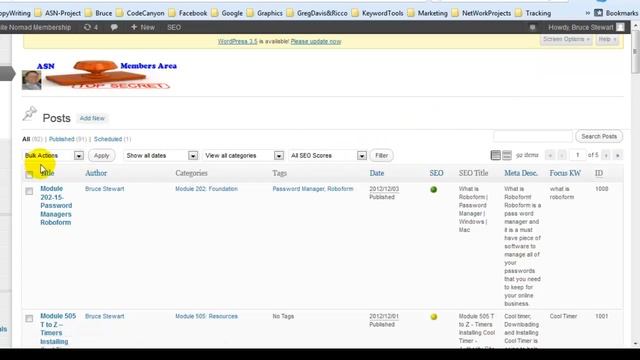
Task: Show bookmark bar overflow chevron
Action: [588, 13]
